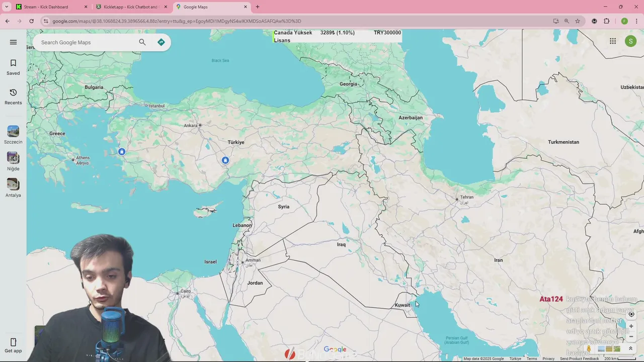The image size is (644, 362).
Task: Zoom in with the plus button
Action: pyautogui.click(x=631, y=326)
